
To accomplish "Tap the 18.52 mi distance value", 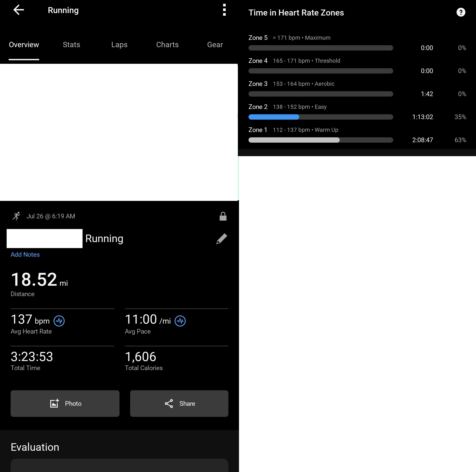I will 39,280.
